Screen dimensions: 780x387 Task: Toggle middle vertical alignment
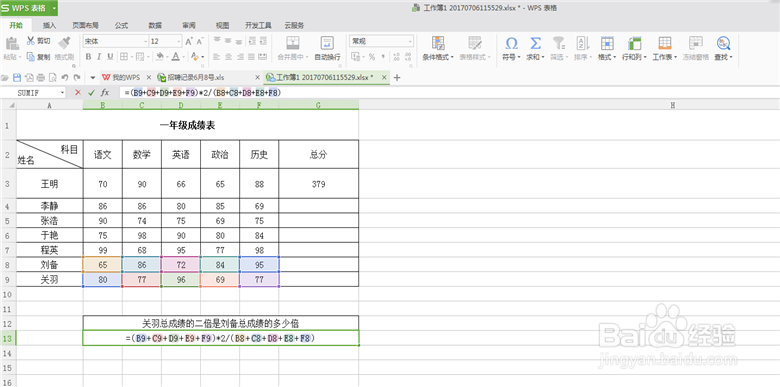click(228, 41)
